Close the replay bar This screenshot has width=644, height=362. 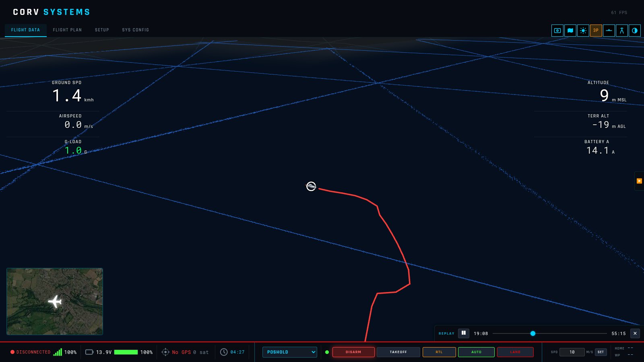point(635,333)
